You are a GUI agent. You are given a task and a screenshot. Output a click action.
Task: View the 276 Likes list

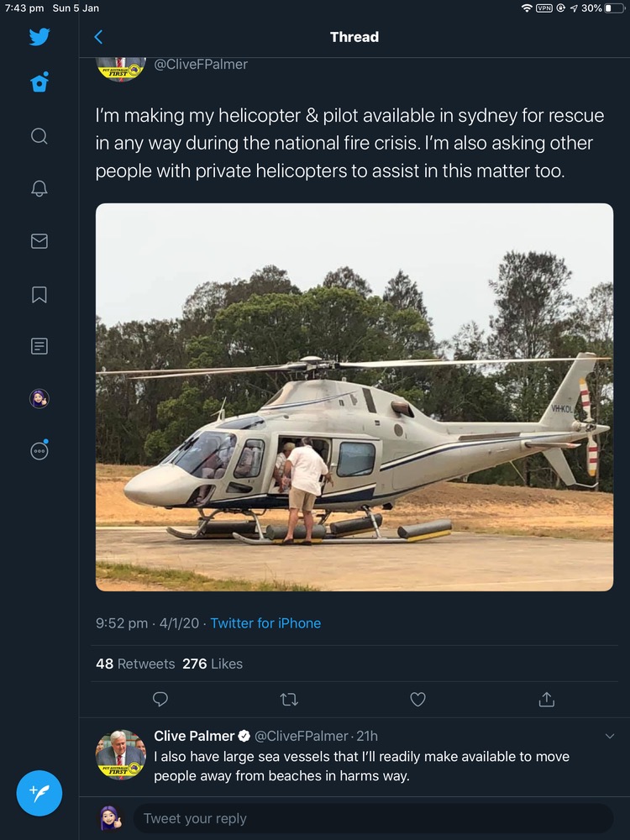(213, 664)
